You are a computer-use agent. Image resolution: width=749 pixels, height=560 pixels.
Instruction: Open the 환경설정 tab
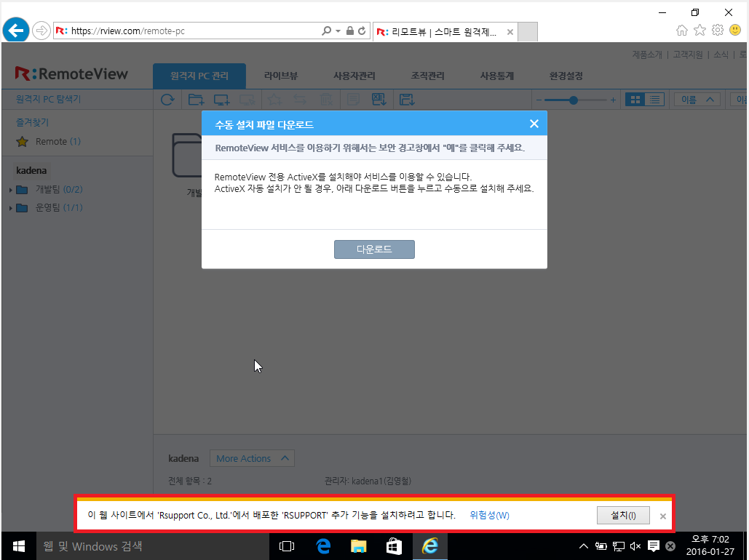point(566,76)
